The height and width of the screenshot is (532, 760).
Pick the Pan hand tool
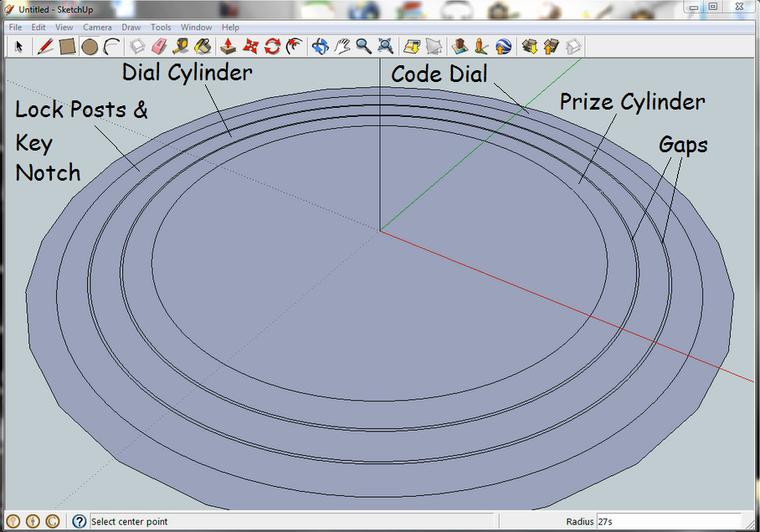[x=341, y=47]
